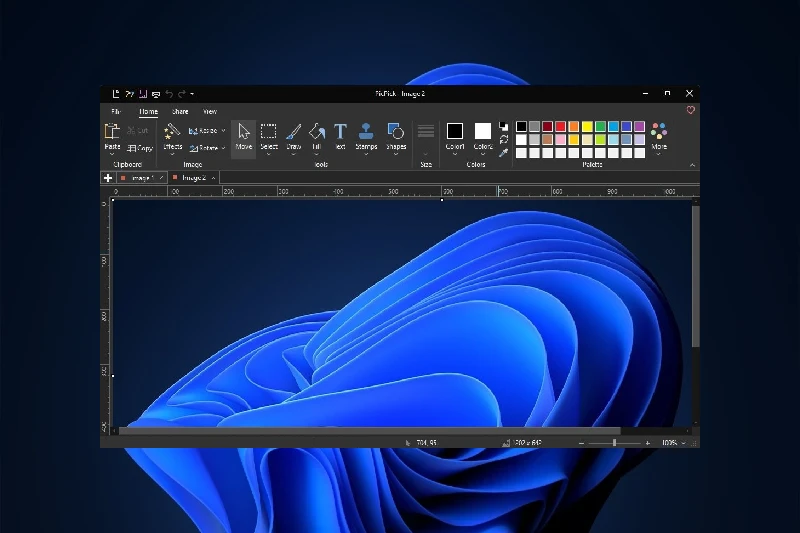Image resolution: width=800 pixels, height=533 pixels.
Task: Open the File menu
Action: [116, 111]
